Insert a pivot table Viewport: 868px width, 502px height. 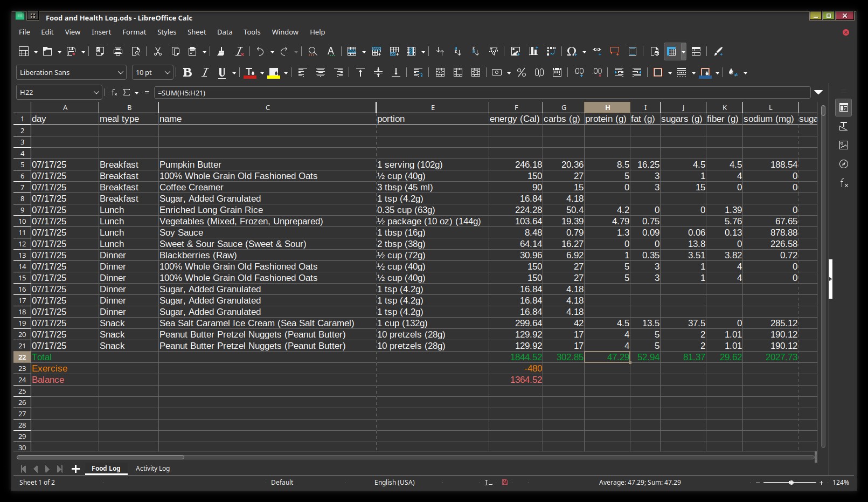(551, 51)
